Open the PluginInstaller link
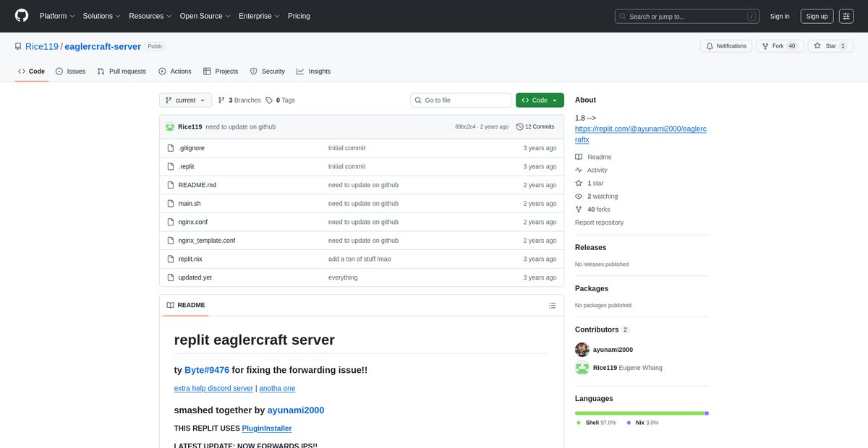 [x=267, y=428]
